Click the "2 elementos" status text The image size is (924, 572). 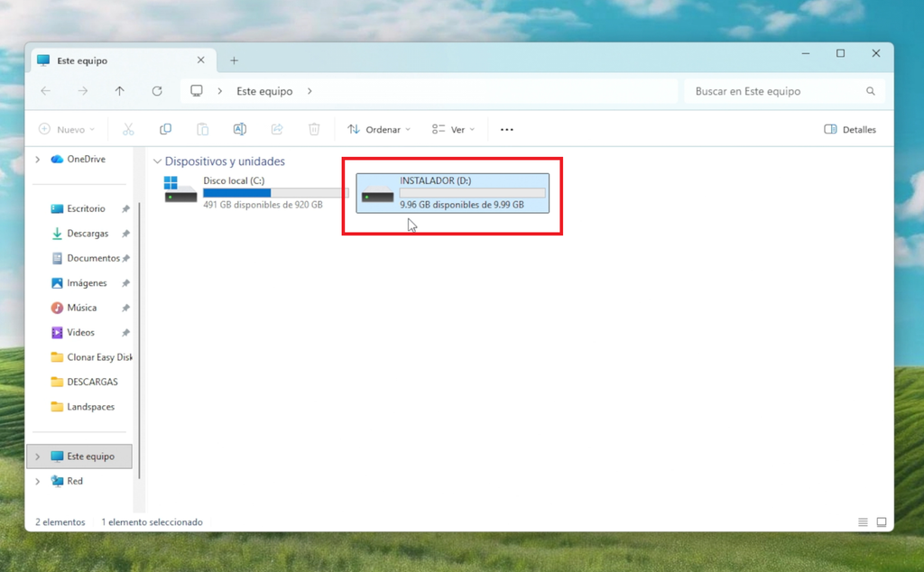tap(60, 522)
